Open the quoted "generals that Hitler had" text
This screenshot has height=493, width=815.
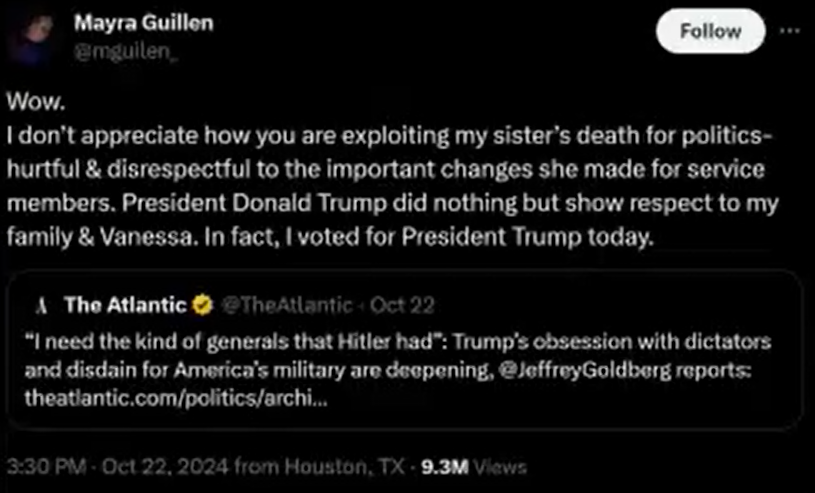click(x=230, y=341)
